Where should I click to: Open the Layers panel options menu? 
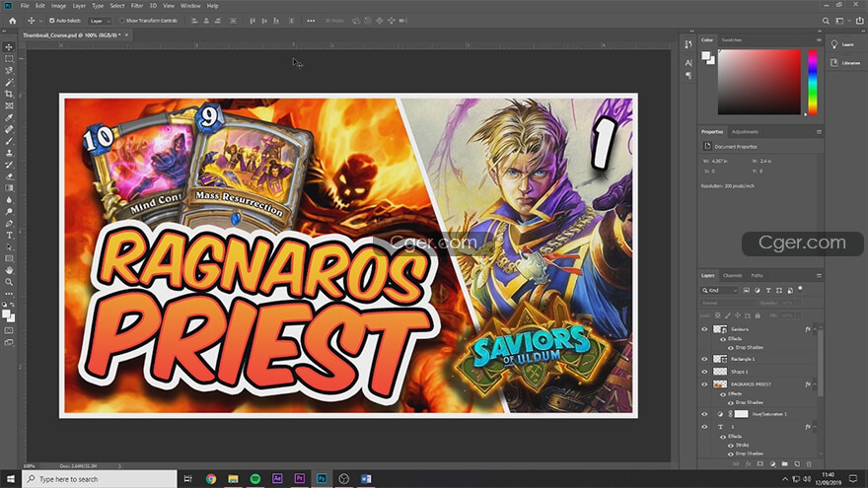coord(819,275)
